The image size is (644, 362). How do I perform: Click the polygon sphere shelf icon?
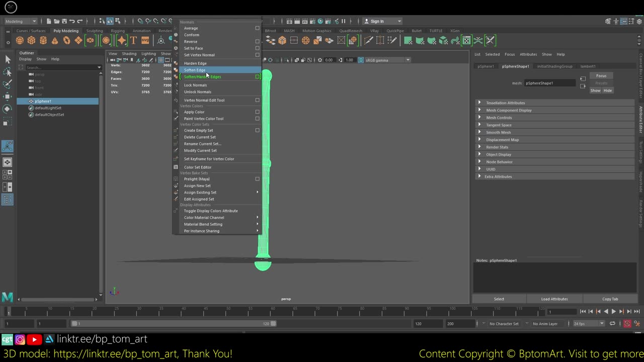pos(20,41)
